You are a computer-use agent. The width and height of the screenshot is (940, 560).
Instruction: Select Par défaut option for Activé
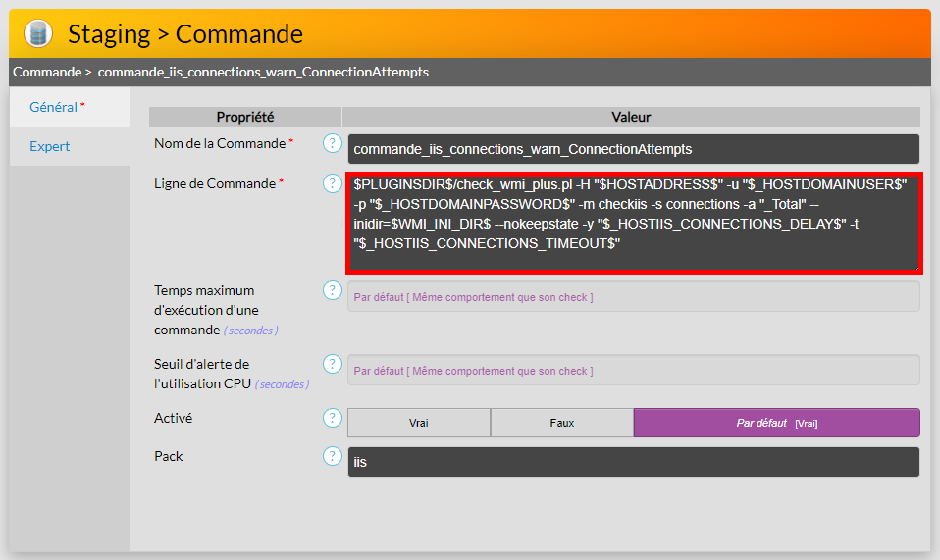click(776, 423)
